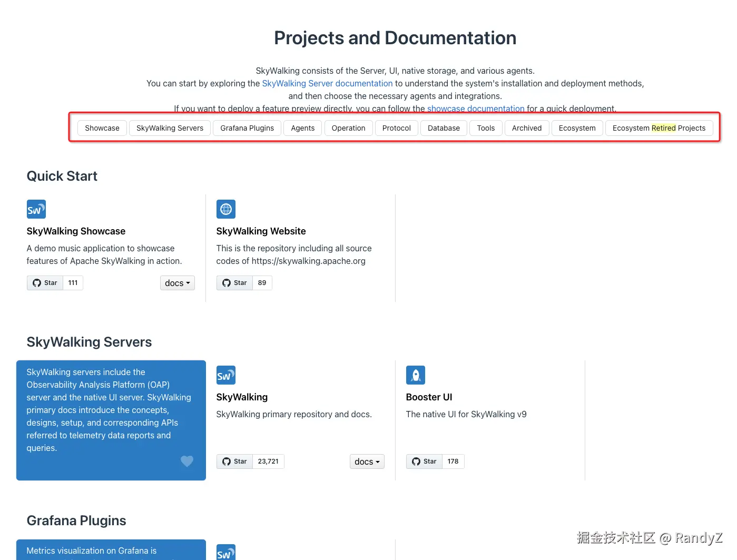Go to the Operation category
Viewport: 737px width, 560px height.
click(x=349, y=128)
